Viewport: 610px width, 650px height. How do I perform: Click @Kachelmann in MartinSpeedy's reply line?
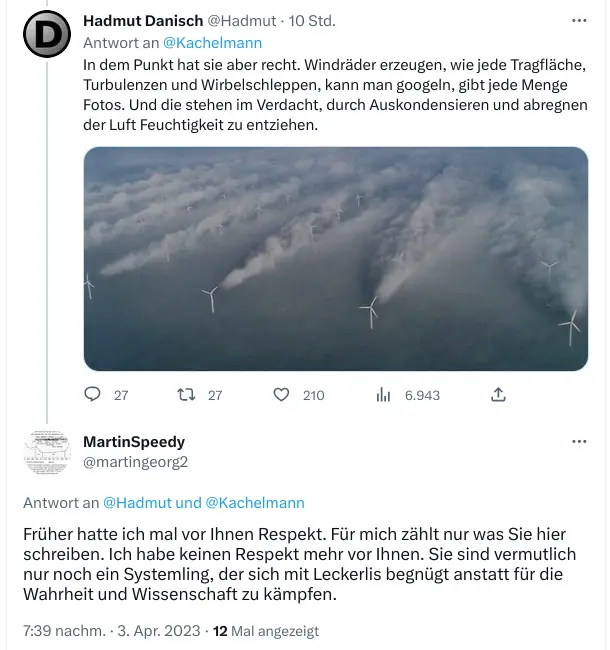pyautogui.click(x=255, y=502)
